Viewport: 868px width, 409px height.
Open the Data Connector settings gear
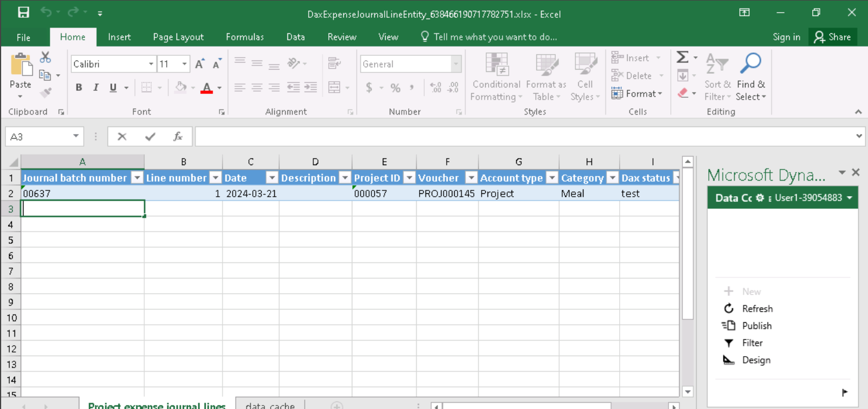(760, 198)
